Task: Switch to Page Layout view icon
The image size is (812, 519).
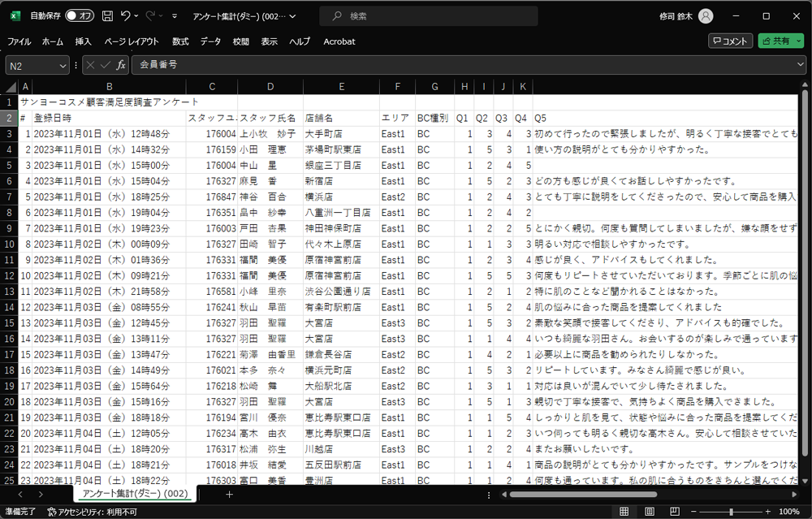Action: [x=651, y=512]
